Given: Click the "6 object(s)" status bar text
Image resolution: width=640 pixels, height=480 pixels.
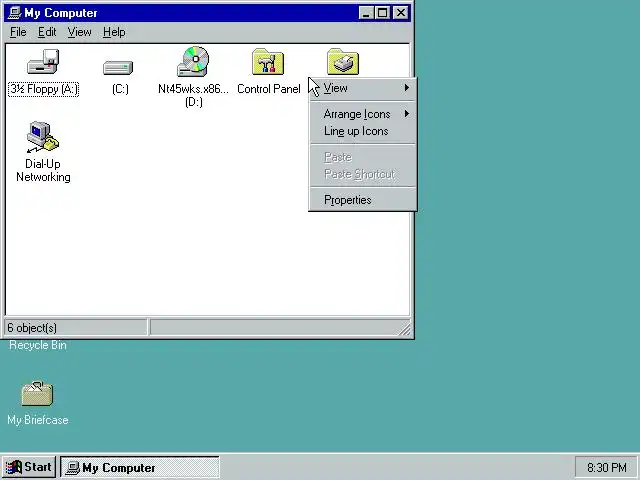Looking at the screenshot, I should [32, 328].
